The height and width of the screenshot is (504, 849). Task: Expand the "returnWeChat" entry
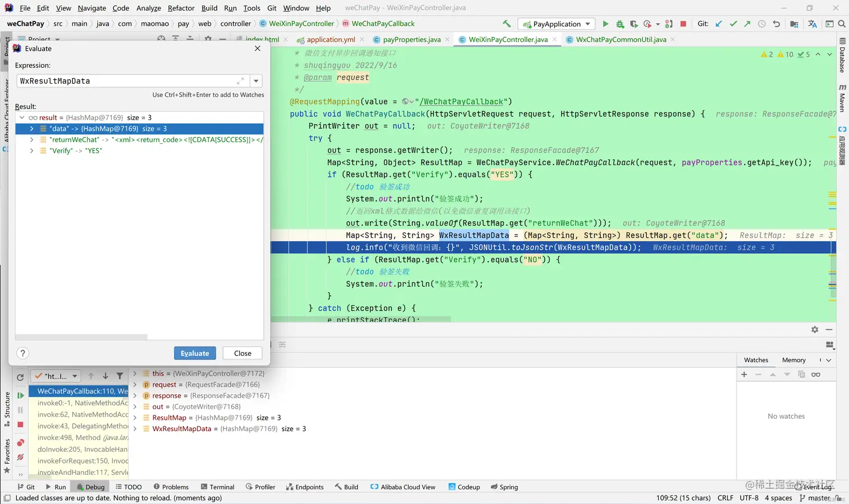point(31,140)
